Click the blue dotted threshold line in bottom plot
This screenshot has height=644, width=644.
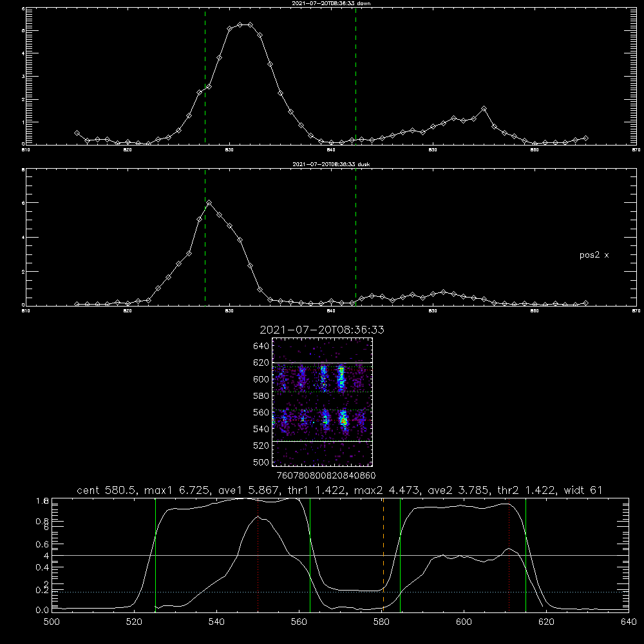(340, 592)
